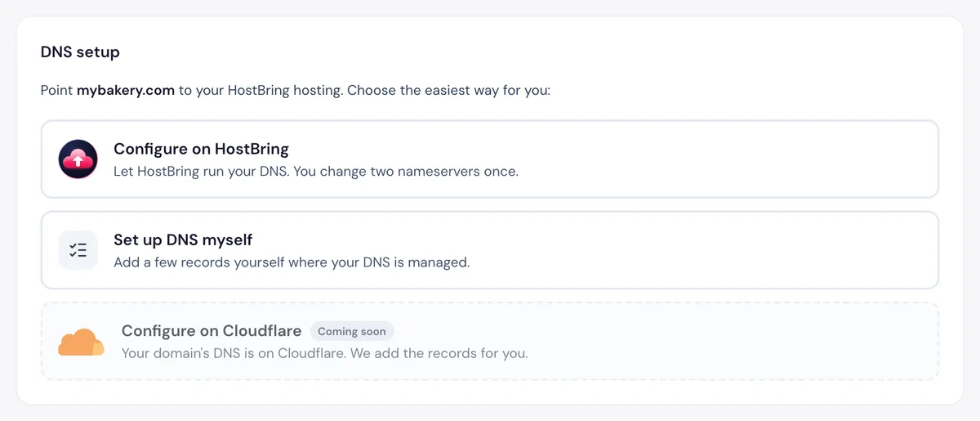The height and width of the screenshot is (421, 980).
Task: Select the Set up DNS myself option
Action: [x=490, y=250]
